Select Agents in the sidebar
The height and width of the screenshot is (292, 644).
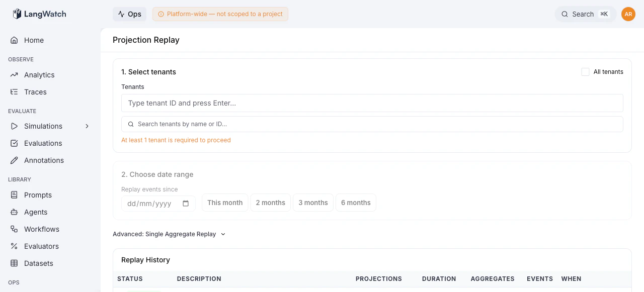click(14, 212)
